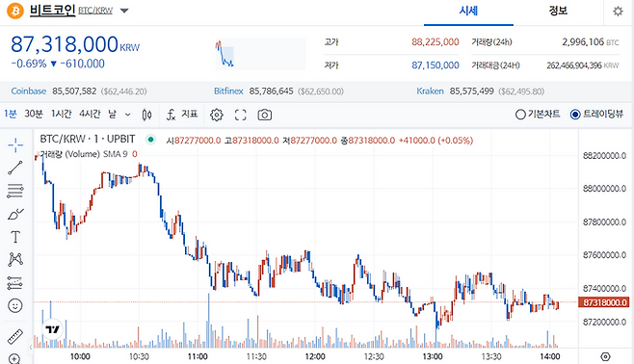The width and height of the screenshot is (634, 364).
Task: Select the ruler measure tool
Action: [x=15, y=336]
